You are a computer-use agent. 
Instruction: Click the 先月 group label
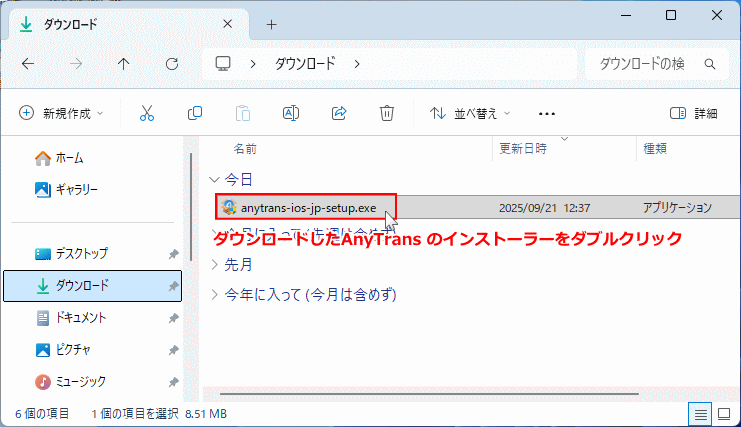click(x=238, y=265)
